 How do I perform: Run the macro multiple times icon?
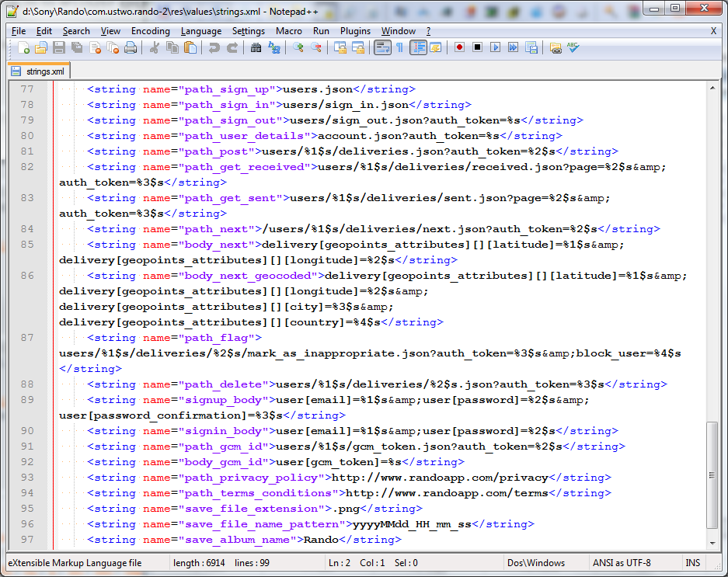(513, 47)
